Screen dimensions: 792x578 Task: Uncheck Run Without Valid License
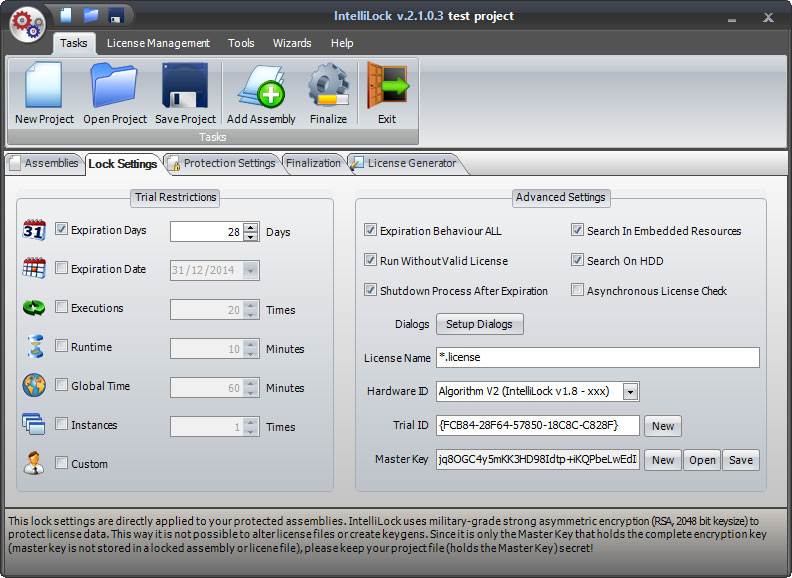[370, 260]
